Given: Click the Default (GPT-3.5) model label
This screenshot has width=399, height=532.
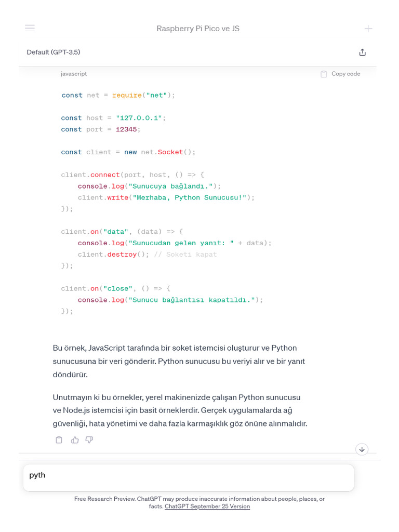Looking at the screenshot, I should pos(54,52).
